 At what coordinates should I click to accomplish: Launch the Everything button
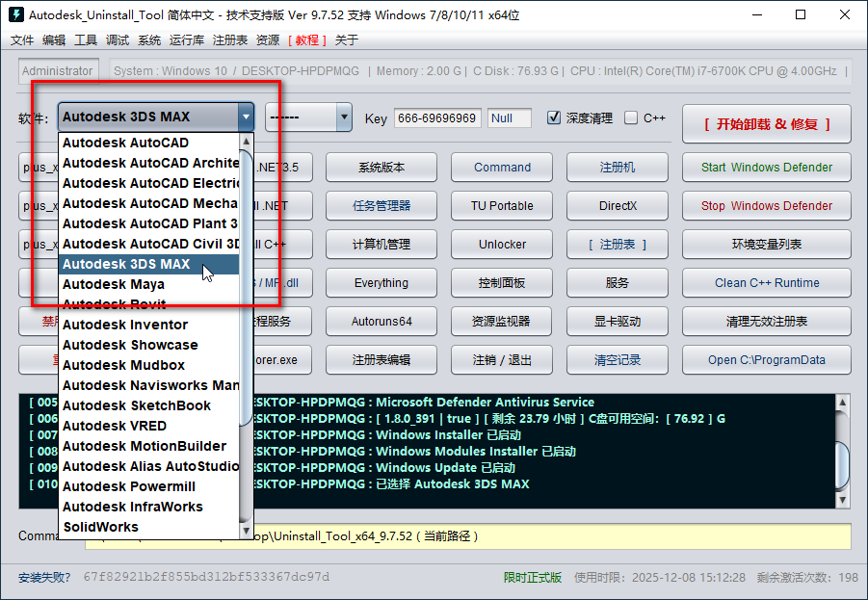pos(381,283)
